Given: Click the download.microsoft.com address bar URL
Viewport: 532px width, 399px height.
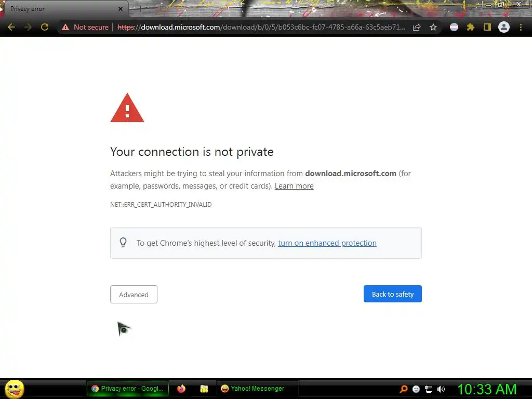Looking at the screenshot, I should pyautogui.click(x=261, y=27).
